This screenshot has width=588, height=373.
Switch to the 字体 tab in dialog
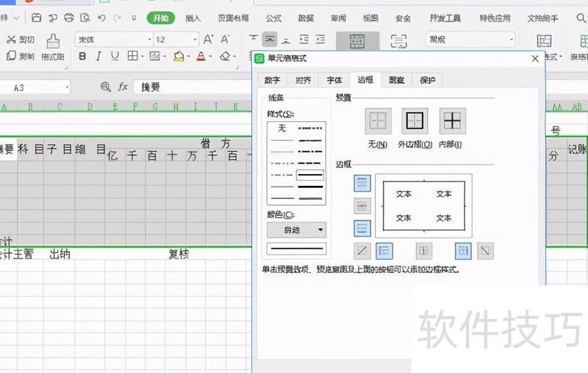click(334, 80)
